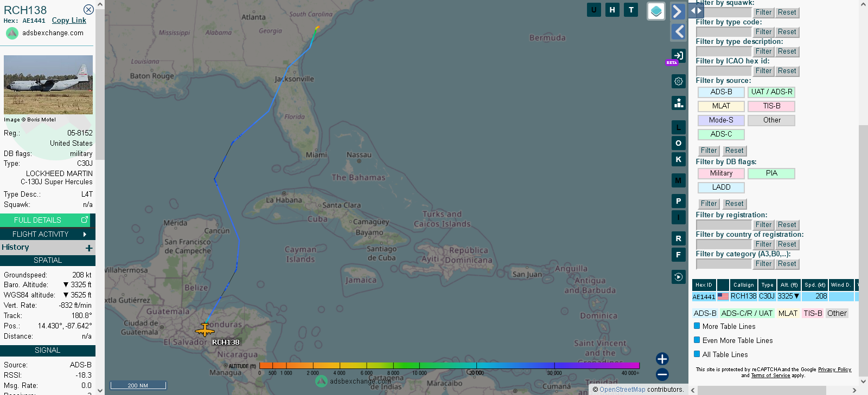The width and height of the screenshot is (868, 395).
Task: Open the aircraft photo thumbnail
Action: pos(48,85)
